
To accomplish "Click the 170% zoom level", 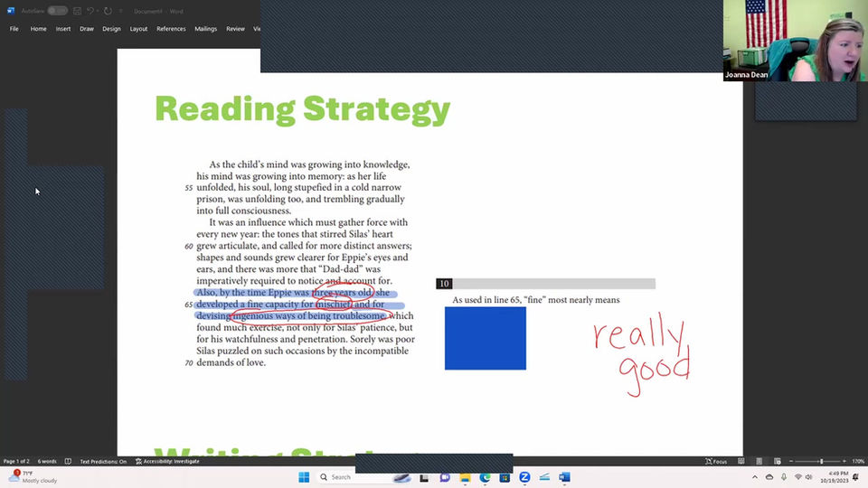I will pos(858,461).
